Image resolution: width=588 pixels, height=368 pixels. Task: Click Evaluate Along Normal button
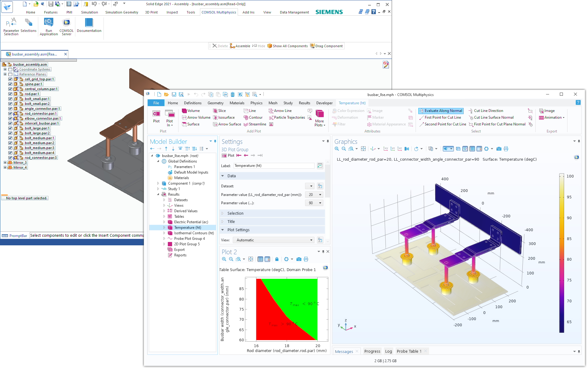coord(441,111)
